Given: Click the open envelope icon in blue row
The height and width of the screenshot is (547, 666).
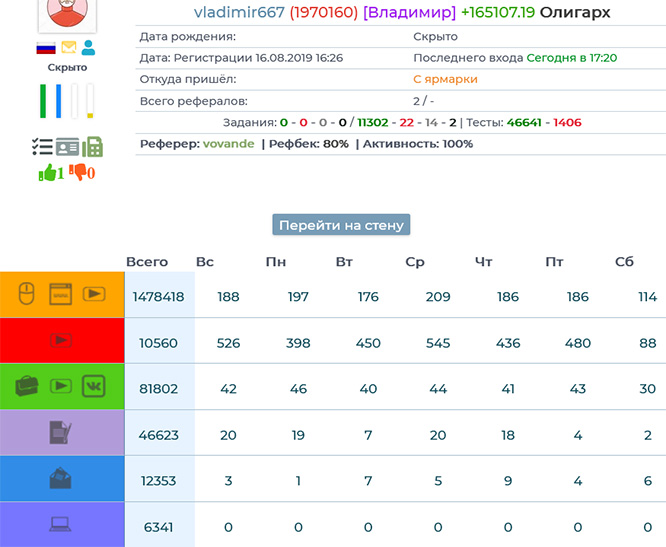Looking at the screenshot, I should (61, 479).
